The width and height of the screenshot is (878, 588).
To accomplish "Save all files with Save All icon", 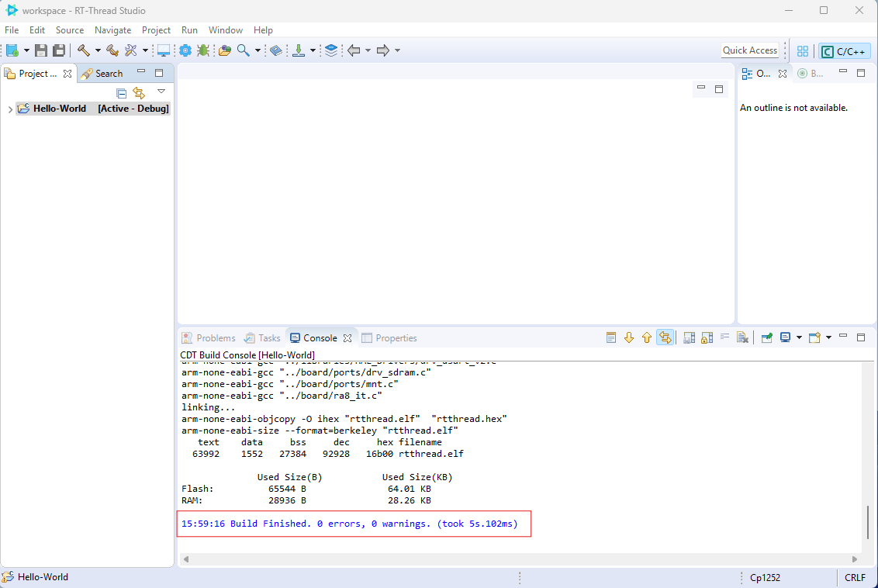I will tap(58, 50).
